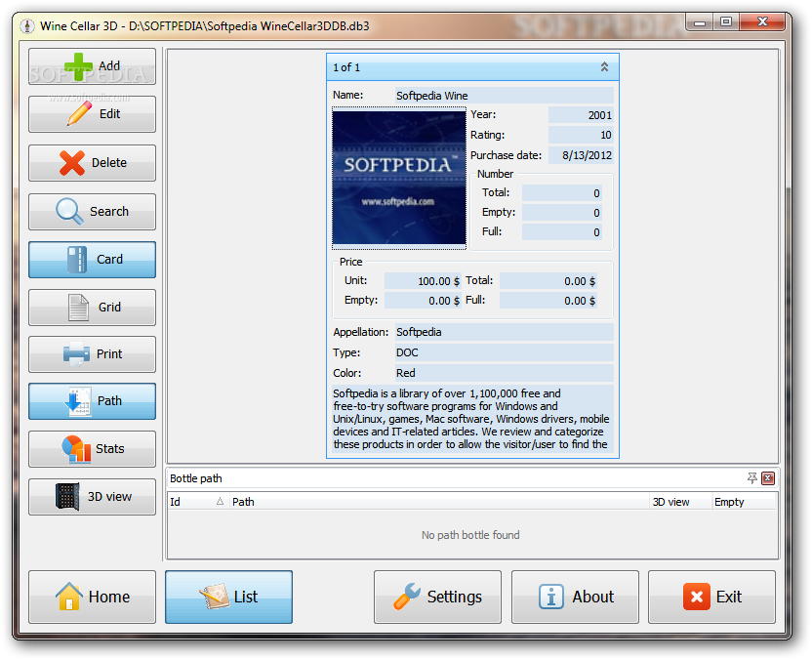Click the 3D view column header

(681, 502)
